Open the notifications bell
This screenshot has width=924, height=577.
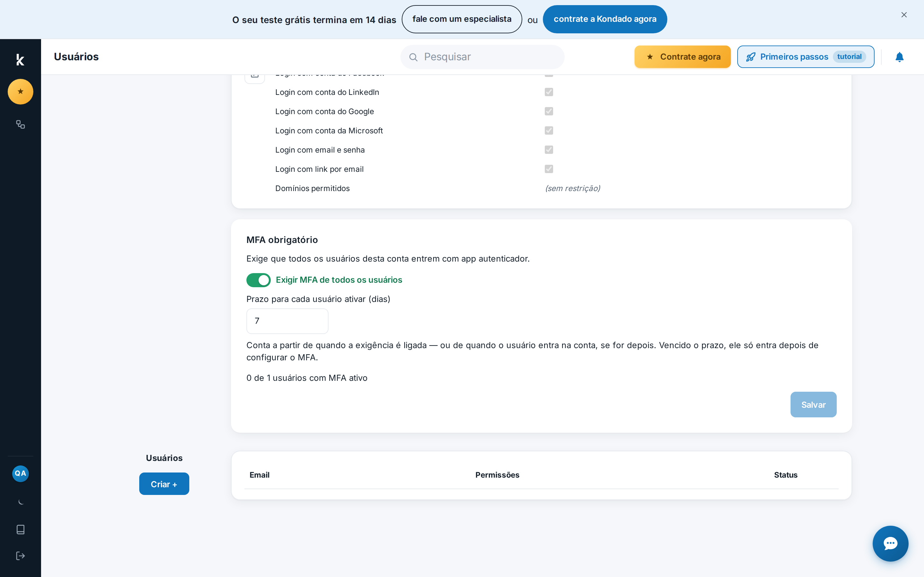click(x=899, y=57)
